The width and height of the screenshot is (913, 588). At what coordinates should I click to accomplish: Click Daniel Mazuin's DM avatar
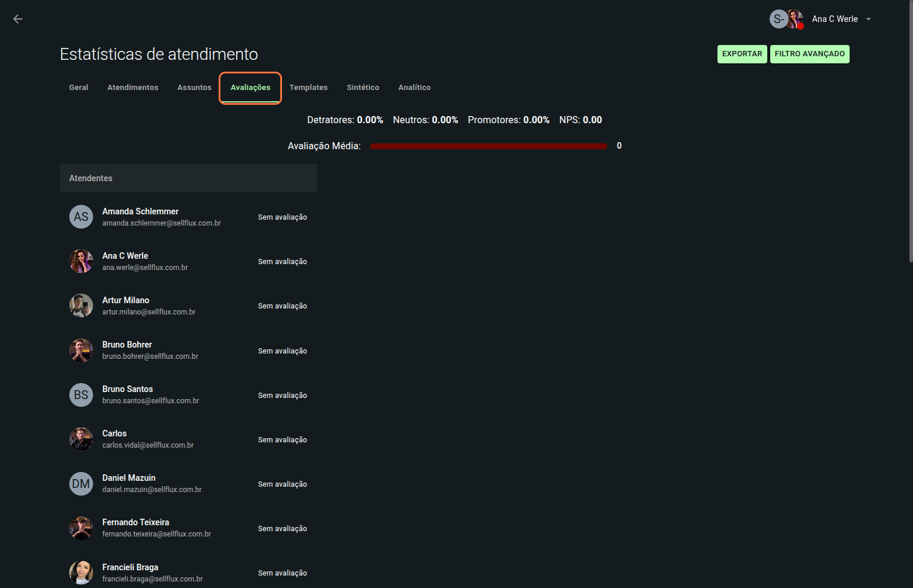click(x=81, y=484)
